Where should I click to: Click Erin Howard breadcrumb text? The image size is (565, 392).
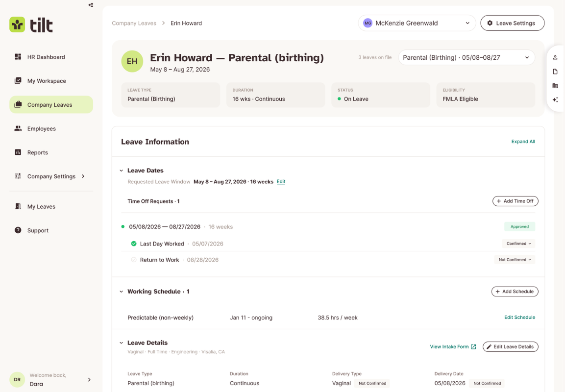[x=186, y=23]
